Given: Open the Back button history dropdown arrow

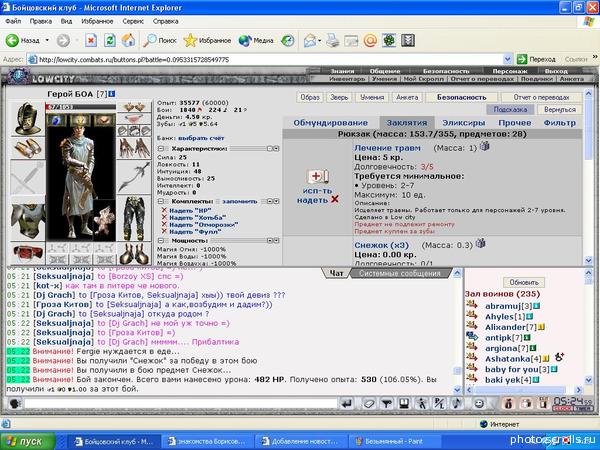Looking at the screenshot, I should [x=47, y=40].
